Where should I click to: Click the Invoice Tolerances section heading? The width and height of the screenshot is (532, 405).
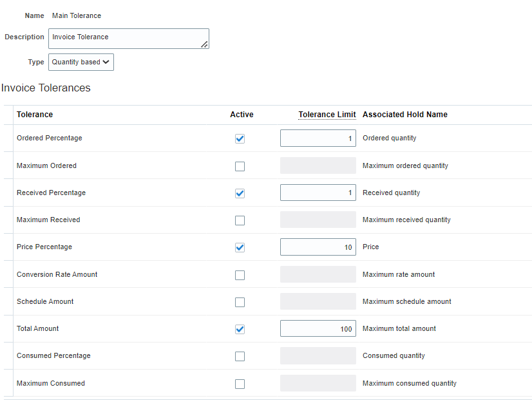pos(46,88)
